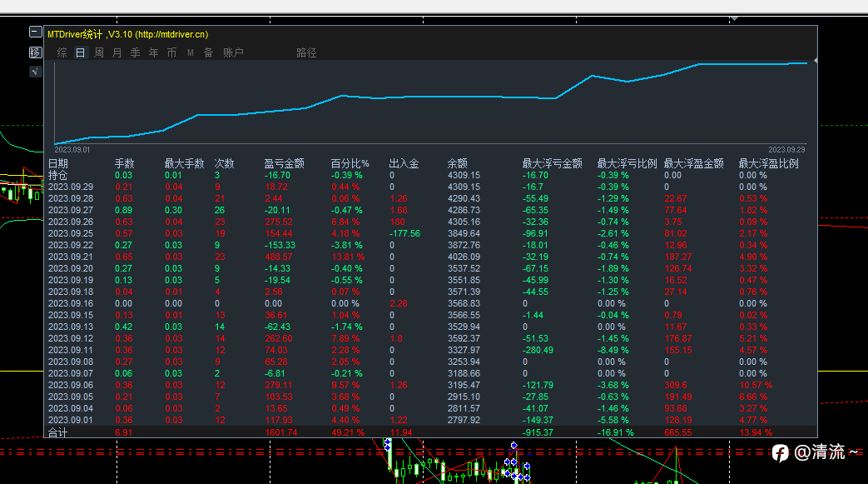Screen dimensions: 868x484
Task: Switch to the 账户 account tab
Action: [x=233, y=53]
